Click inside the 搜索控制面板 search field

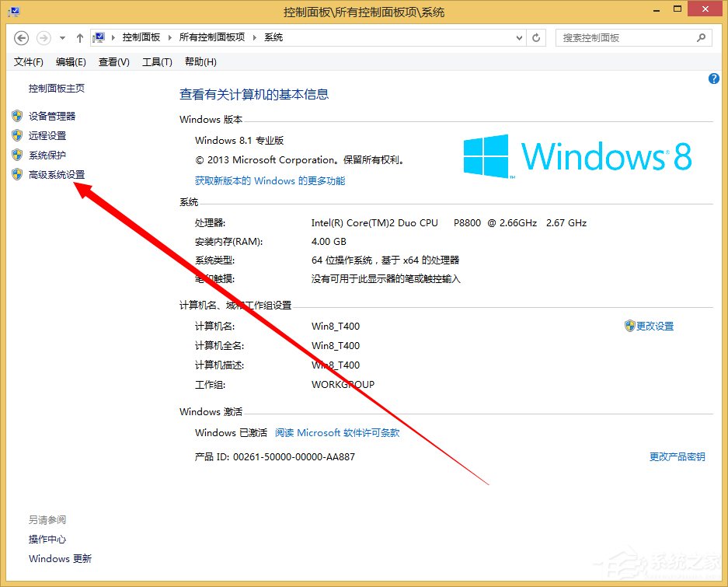click(x=622, y=37)
